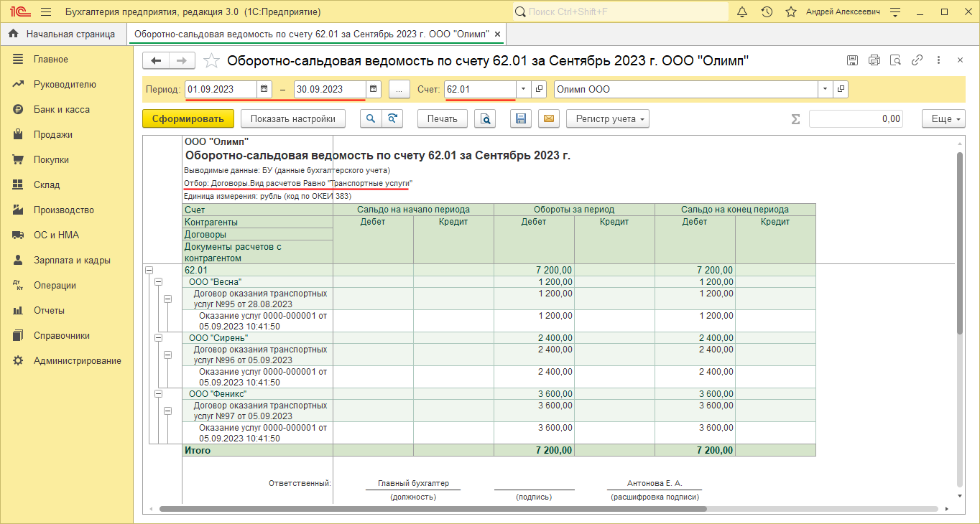980x524 pixels.
Task: Click the find magnifier button
Action: tap(371, 119)
